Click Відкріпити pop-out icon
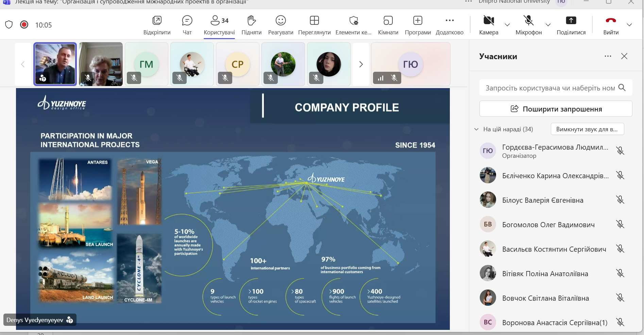Viewport: 644px width, 335px height. (157, 25)
